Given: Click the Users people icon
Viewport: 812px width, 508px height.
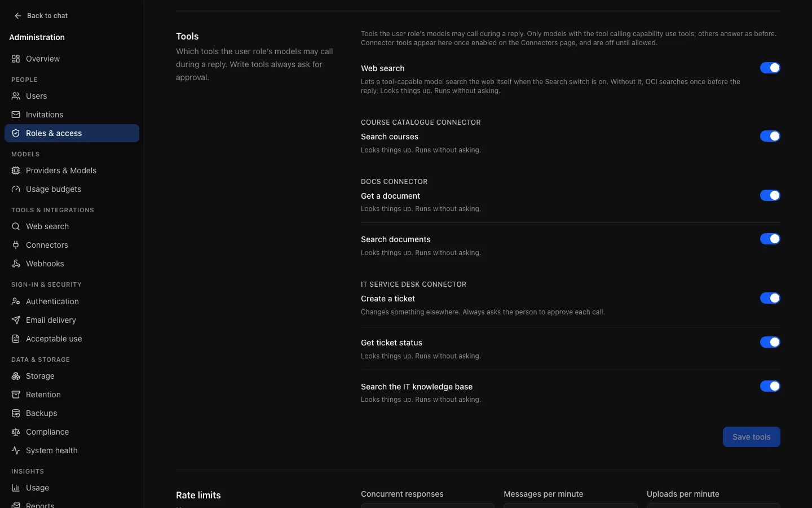Looking at the screenshot, I should click(16, 96).
